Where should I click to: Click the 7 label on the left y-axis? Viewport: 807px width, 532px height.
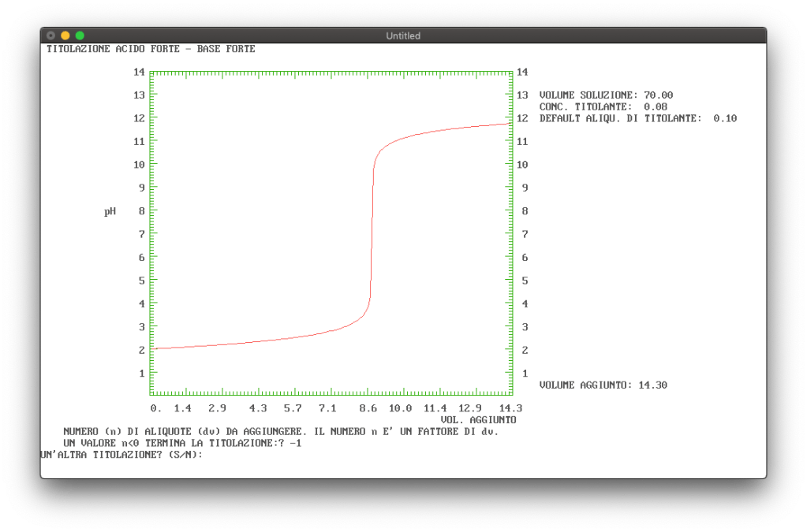[x=140, y=234]
